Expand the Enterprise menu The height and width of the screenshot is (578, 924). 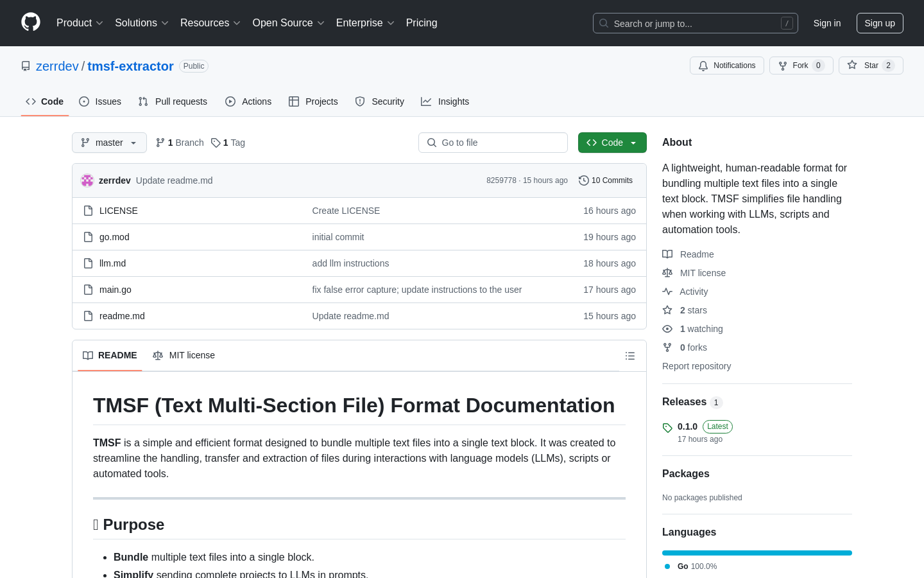pos(365,23)
